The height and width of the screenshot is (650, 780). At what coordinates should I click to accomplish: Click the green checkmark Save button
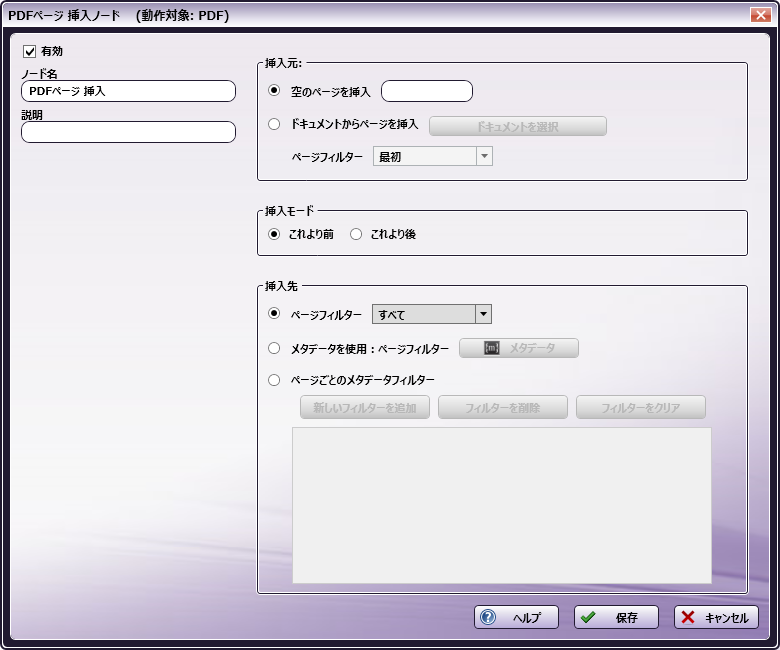coord(616,617)
